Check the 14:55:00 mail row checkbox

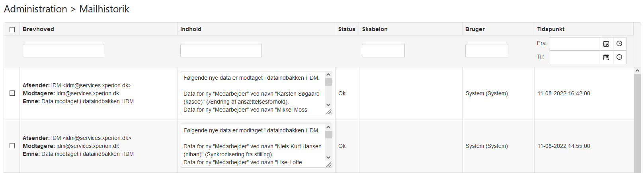(x=12, y=146)
